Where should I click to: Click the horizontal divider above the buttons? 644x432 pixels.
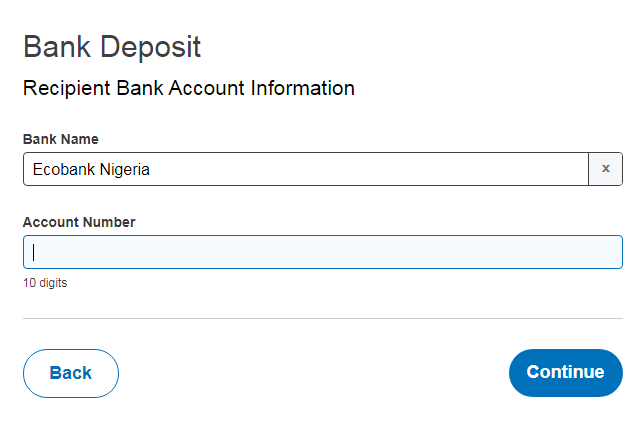coord(323,318)
